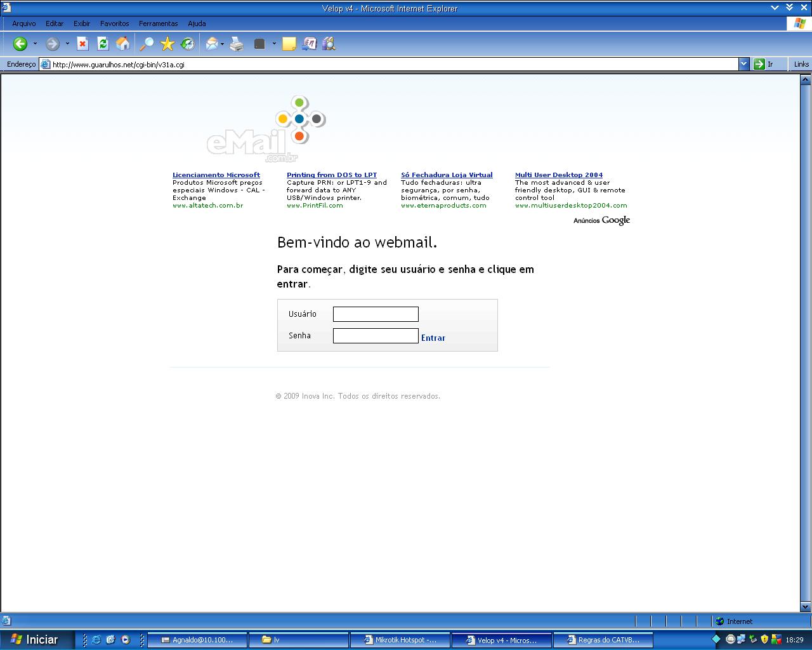The image size is (812, 650).
Task: Open Favorites with the star icon
Action: [x=167, y=44]
